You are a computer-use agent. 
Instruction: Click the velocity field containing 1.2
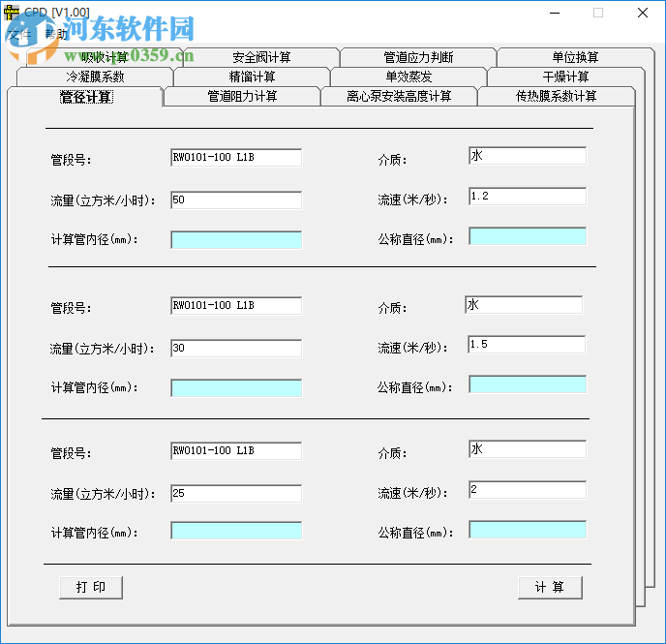coord(528,197)
